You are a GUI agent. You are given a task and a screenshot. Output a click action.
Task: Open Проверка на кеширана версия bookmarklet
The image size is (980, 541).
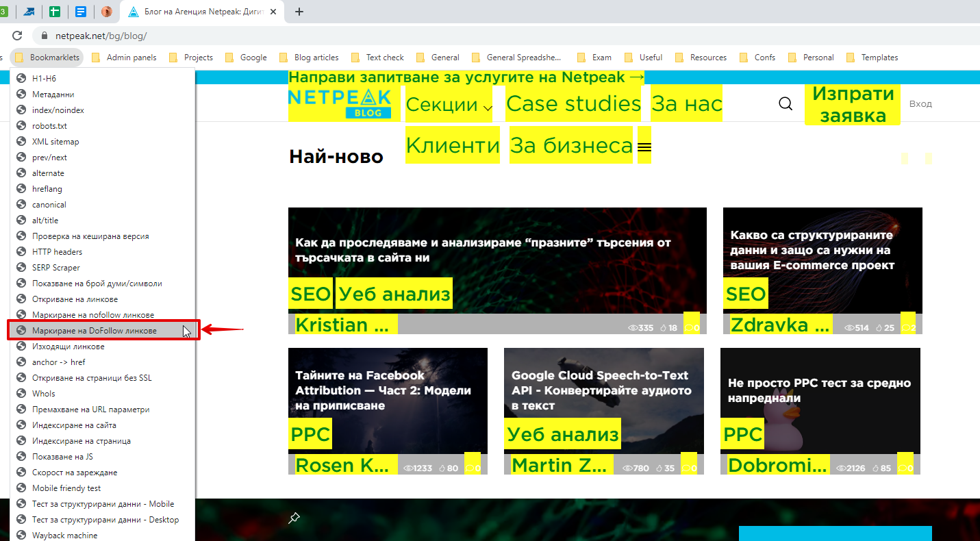click(103, 236)
